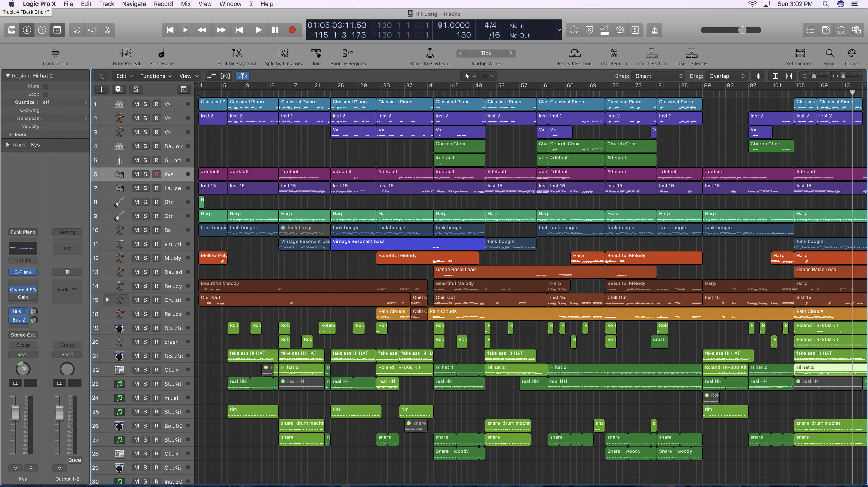Open the Mixer faders icon

92,30
